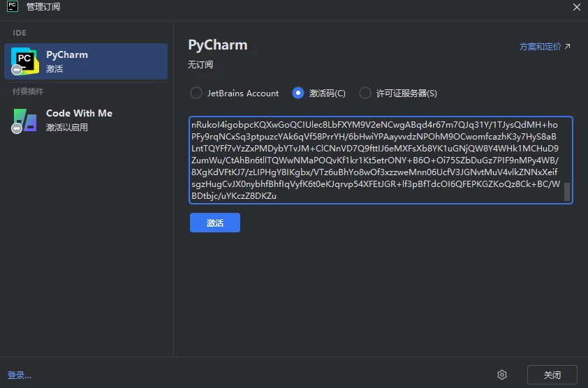Open settings via the gear icon
Viewport: 588px width, 388px height.
pos(502,375)
